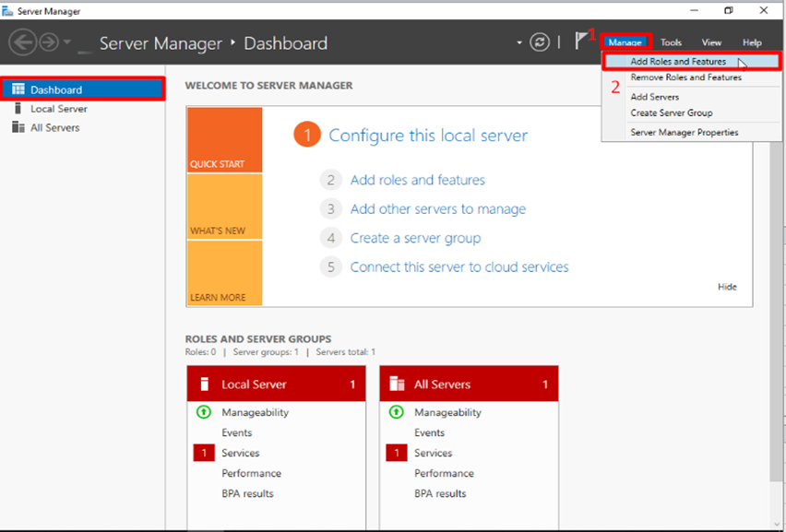The width and height of the screenshot is (786, 532).
Task: Open the navigation history dropdown arrow
Action: tap(67, 43)
